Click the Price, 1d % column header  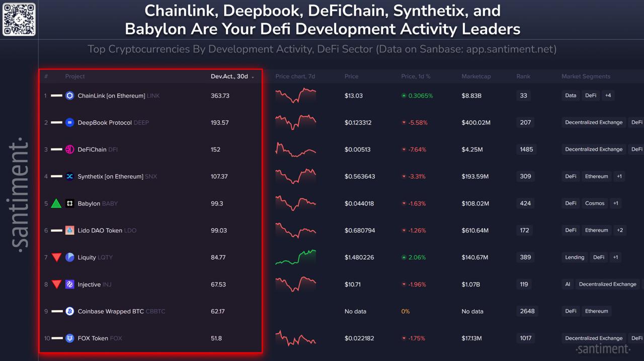point(416,77)
